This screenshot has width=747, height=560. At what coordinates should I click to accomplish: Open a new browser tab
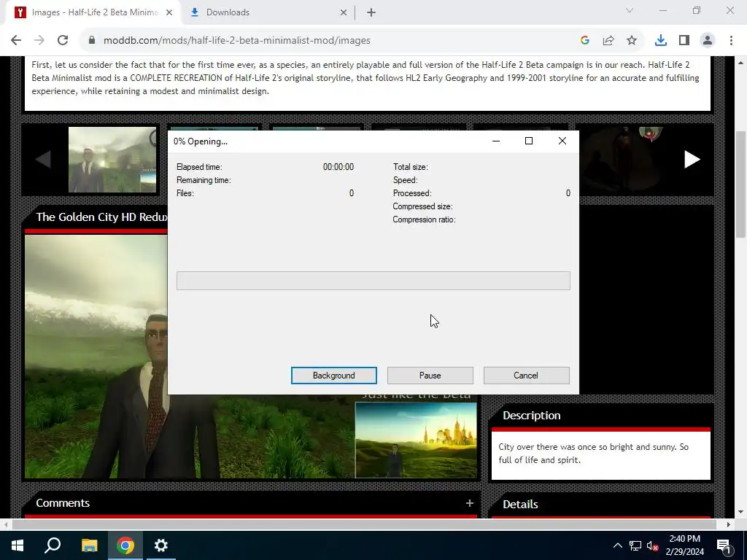pos(371,12)
